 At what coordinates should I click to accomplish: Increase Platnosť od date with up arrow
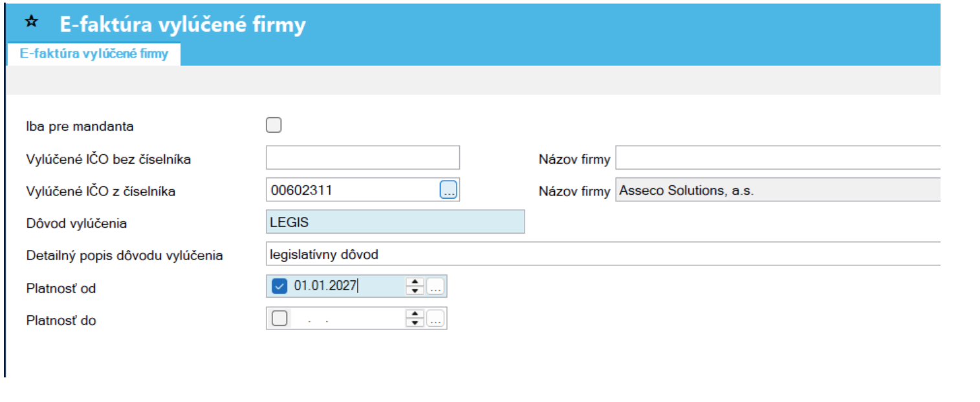point(415,282)
